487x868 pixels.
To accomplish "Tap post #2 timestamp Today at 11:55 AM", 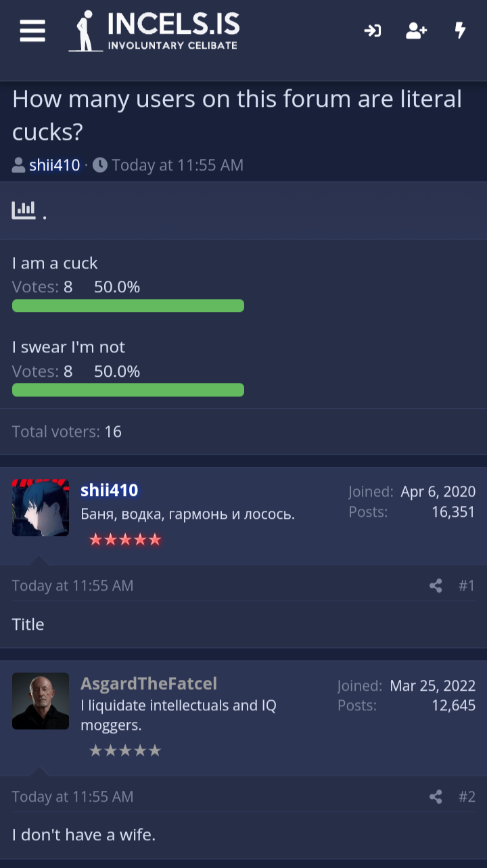I will pos(72,797).
